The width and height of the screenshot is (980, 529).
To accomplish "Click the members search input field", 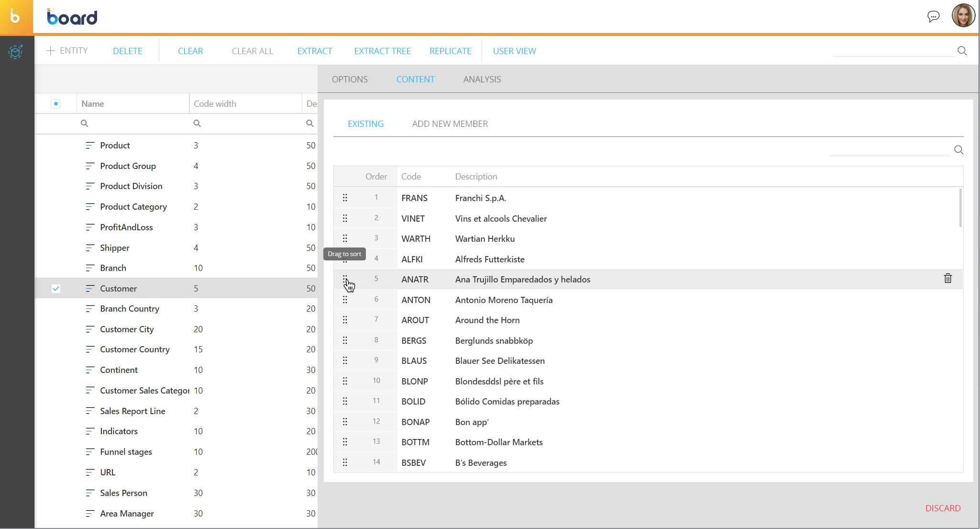I will 890,150.
